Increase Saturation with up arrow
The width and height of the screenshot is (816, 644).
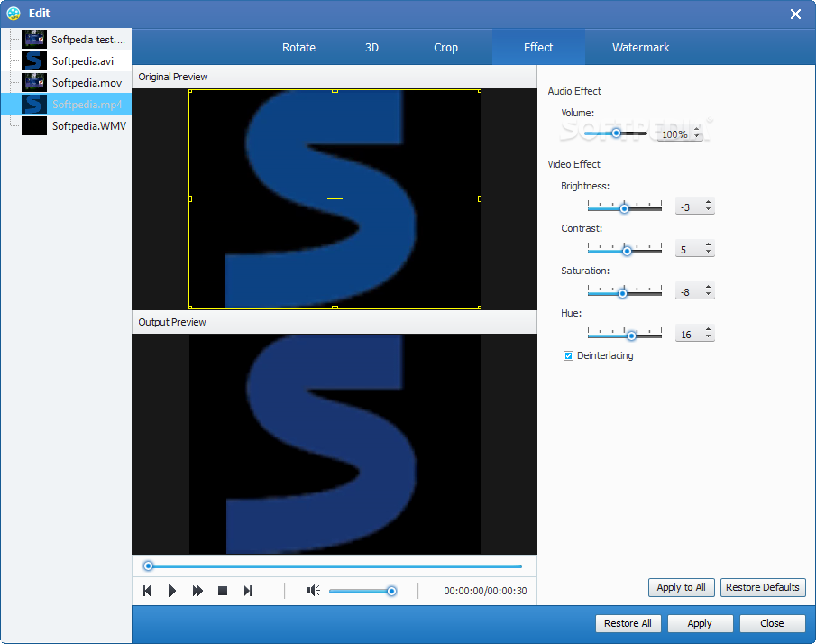[x=709, y=287]
